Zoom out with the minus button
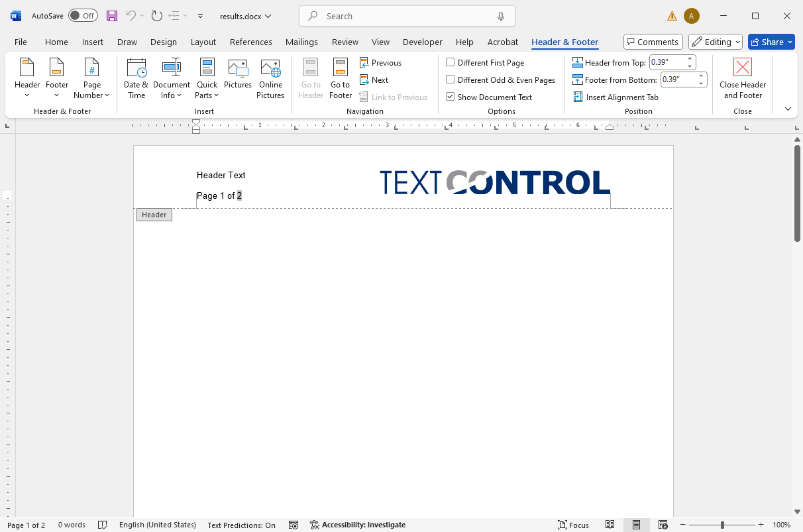This screenshot has height=532, width=803. coord(683,525)
